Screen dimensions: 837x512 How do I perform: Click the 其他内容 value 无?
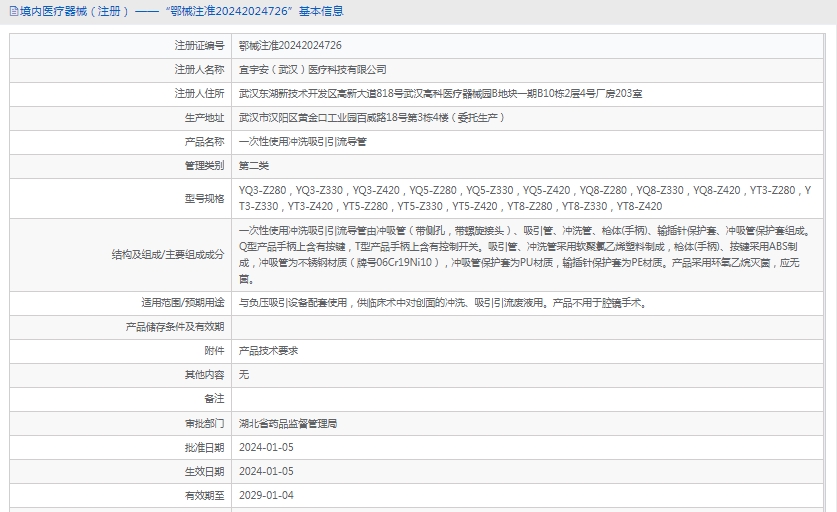[x=244, y=375]
